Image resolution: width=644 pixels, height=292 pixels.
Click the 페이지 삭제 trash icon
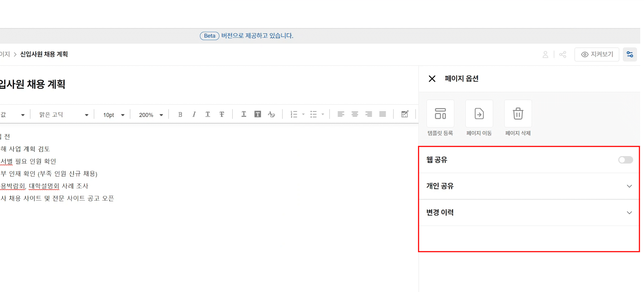click(518, 114)
